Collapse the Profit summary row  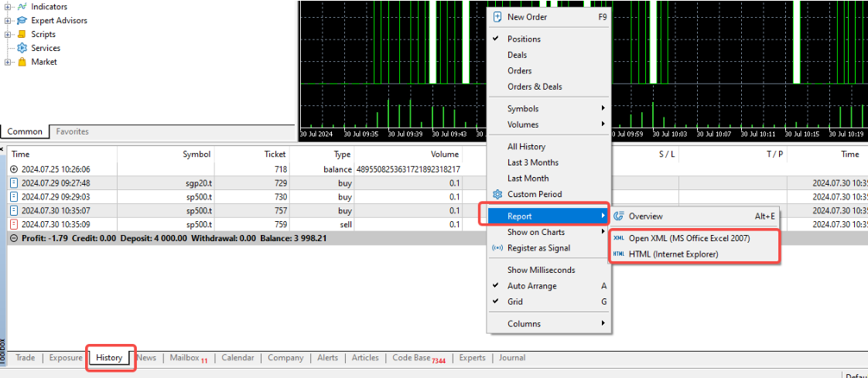pyautogui.click(x=14, y=238)
